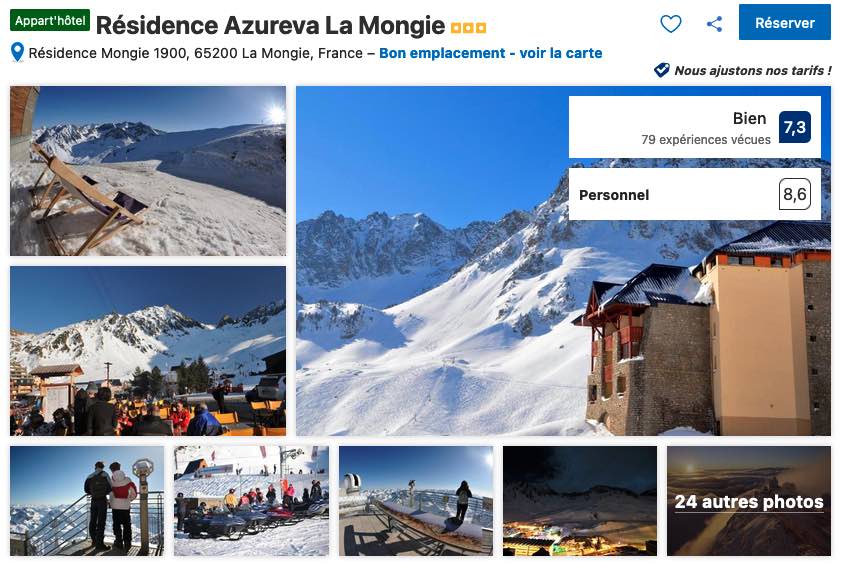Open the '24 autres photos' gallery
Screen dimensions: 841x565
pos(749,501)
